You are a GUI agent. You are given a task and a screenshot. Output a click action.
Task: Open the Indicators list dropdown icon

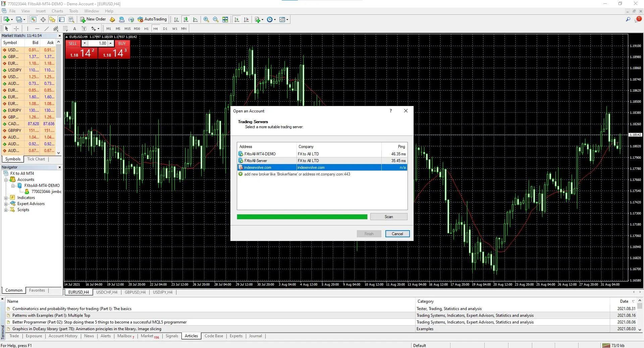259,19
